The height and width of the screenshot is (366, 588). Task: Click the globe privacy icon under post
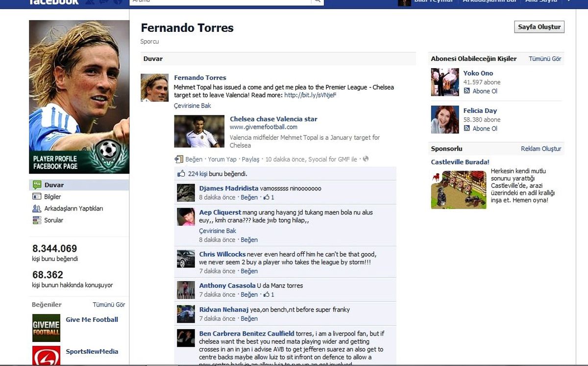366,159
